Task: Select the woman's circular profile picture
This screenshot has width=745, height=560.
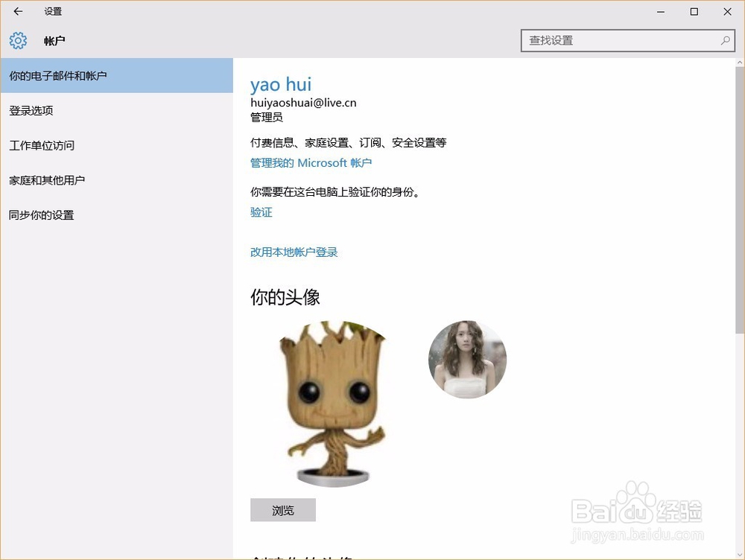Action: click(x=467, y=359)
